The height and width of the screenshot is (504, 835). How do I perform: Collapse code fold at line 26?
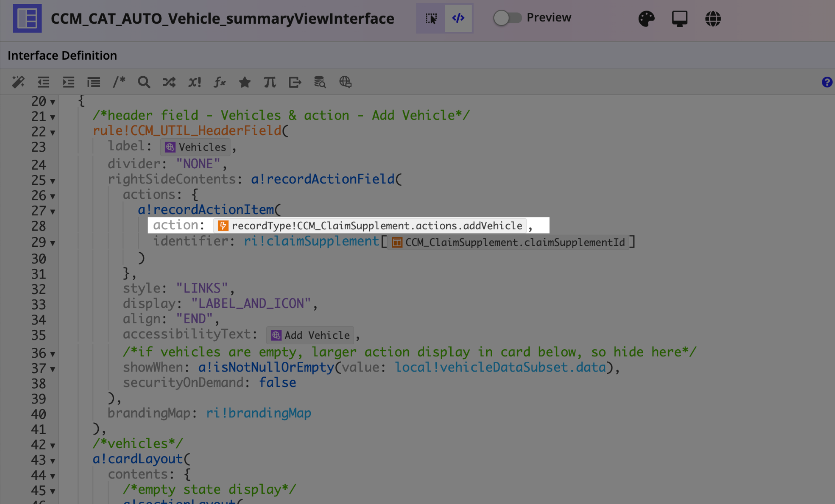(x=53, y=197)
